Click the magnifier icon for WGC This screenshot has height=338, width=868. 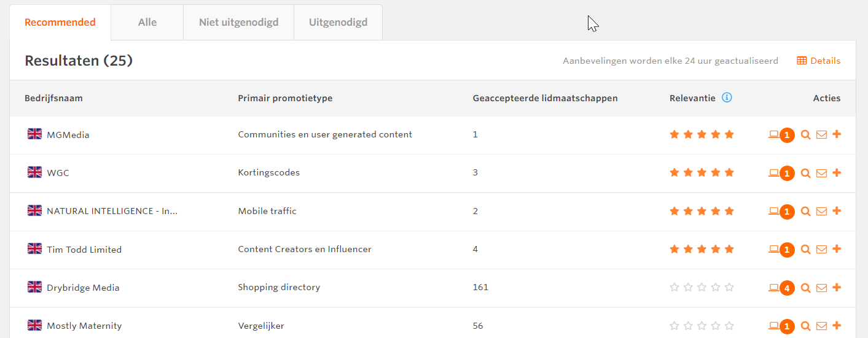[806, 173]
